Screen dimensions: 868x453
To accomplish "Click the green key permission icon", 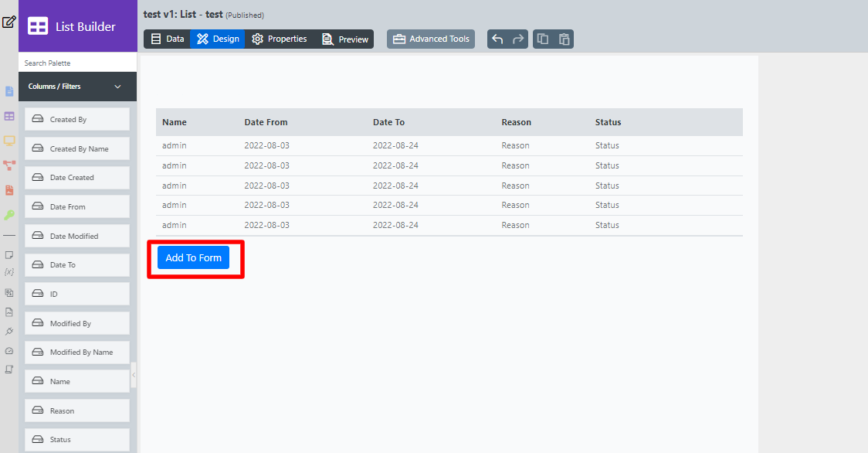I will [x=9, y=215].
